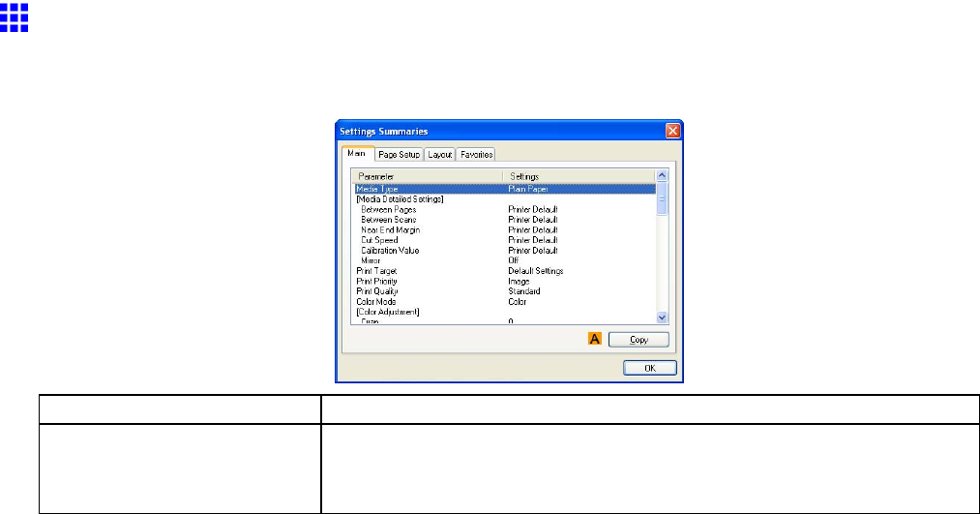
Task: Click the Image value for Print Priority
Action: coord(519,282)
